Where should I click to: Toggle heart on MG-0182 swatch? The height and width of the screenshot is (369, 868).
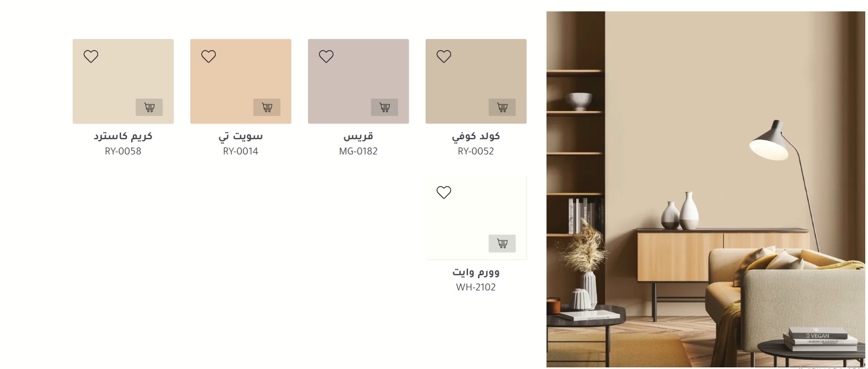pyautogui.click(x=326, y=56)
